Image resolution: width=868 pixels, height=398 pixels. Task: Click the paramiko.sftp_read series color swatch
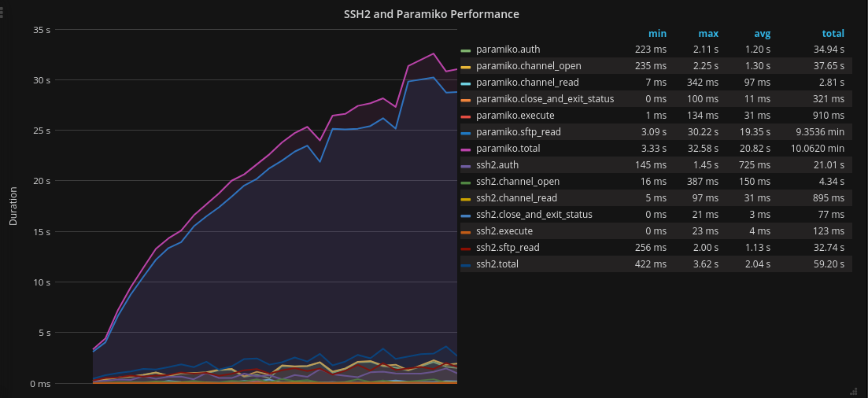[466, 133]
